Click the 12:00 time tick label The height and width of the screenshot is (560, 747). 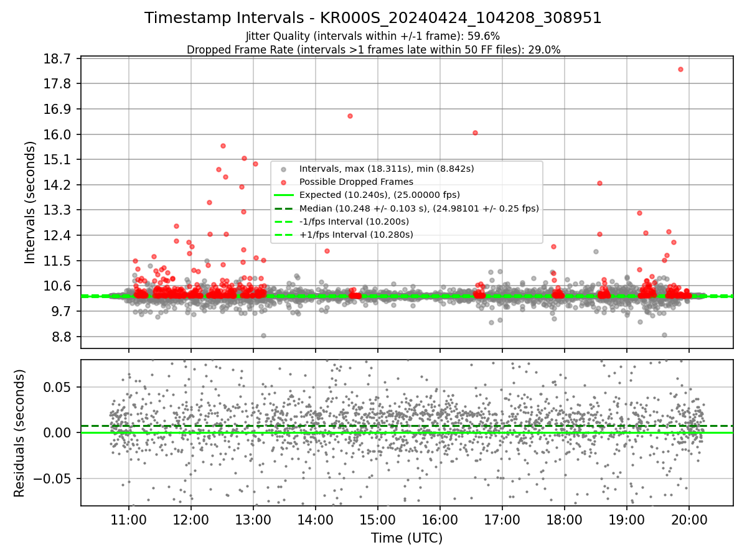pos(191,521)
